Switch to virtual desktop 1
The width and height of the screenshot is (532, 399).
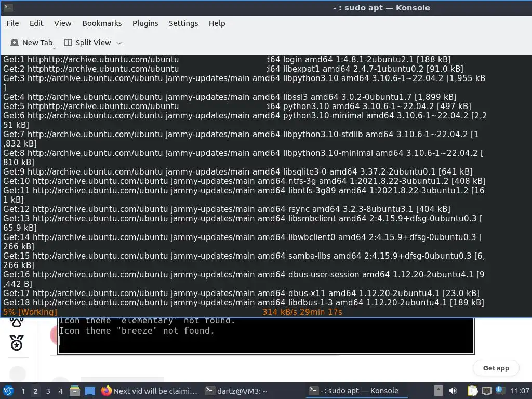tap(23, 391)
